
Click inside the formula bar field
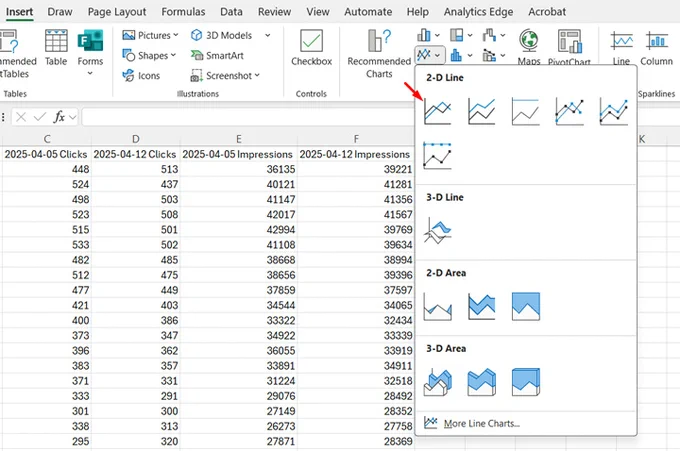[247, 117]
